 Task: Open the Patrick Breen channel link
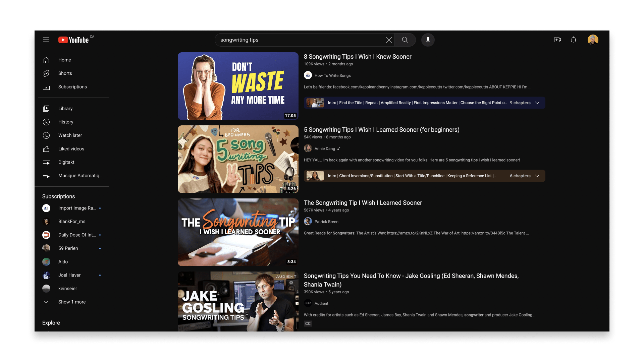(326, 222)
